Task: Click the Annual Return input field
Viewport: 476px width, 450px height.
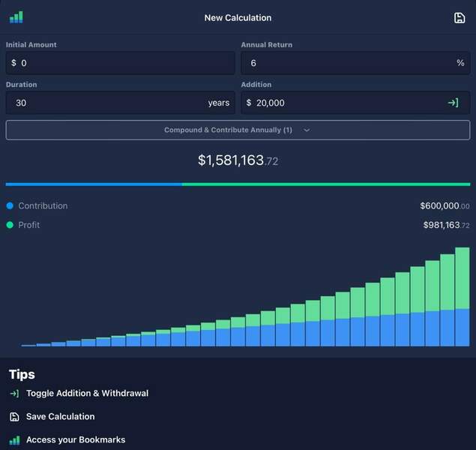Action: [x=349, y=63]
